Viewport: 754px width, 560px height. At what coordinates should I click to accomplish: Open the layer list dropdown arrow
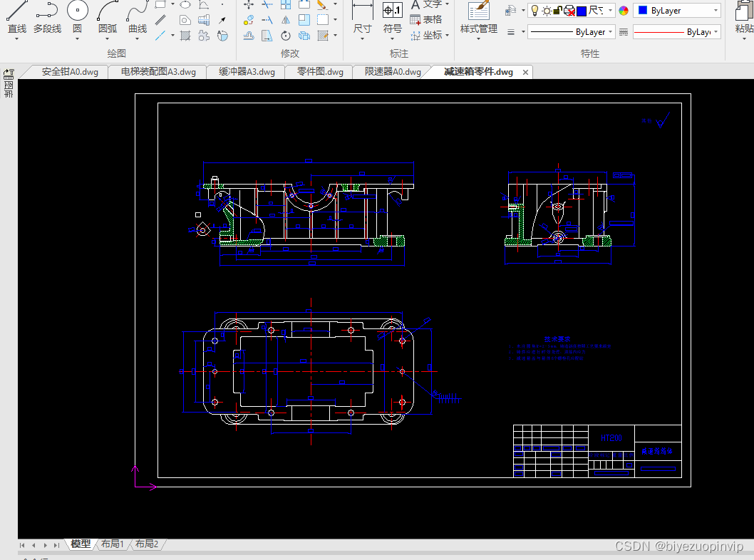(x=610, y=10)
